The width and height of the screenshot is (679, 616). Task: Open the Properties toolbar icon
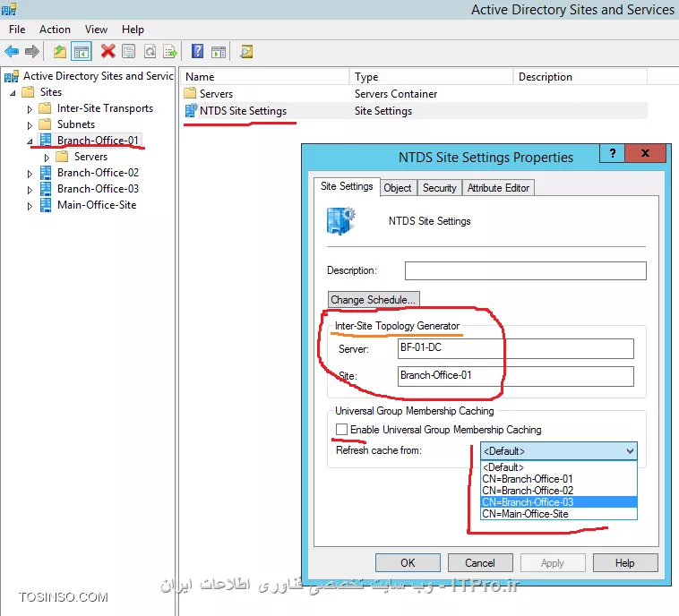point(129,52)
